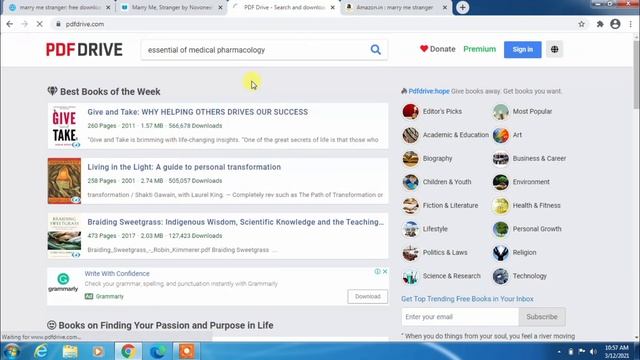
Task: Open Personal Growth category icon
Action: point(500,229)
